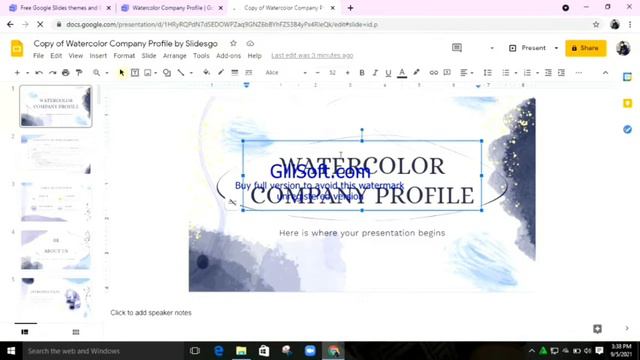Click the Numbered list icon

[527, 73]
